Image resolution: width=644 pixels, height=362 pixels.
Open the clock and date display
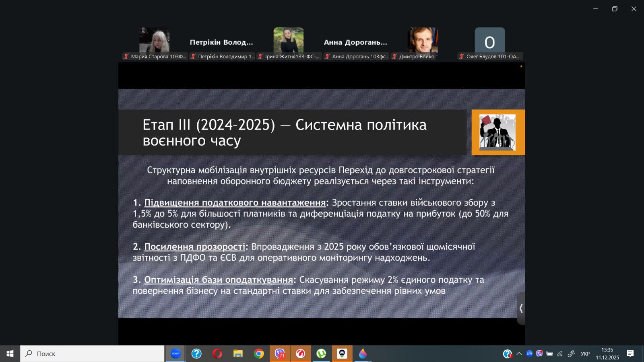(x=607, y=354)
